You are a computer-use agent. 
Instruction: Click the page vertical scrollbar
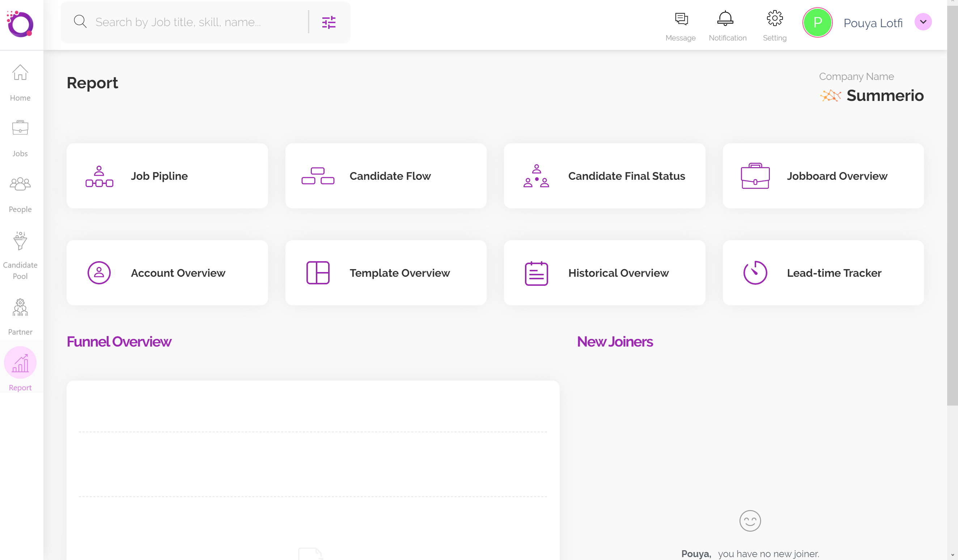coord(952,205)
